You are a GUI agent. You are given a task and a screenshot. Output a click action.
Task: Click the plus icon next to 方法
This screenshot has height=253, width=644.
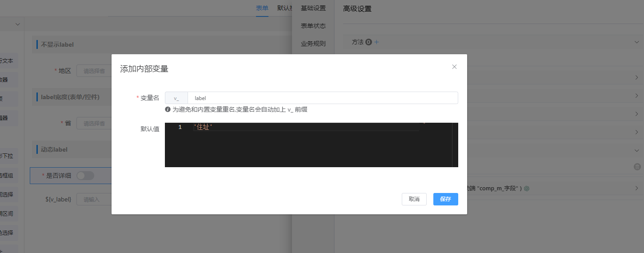pyautogui.click(x=376, y=42)
